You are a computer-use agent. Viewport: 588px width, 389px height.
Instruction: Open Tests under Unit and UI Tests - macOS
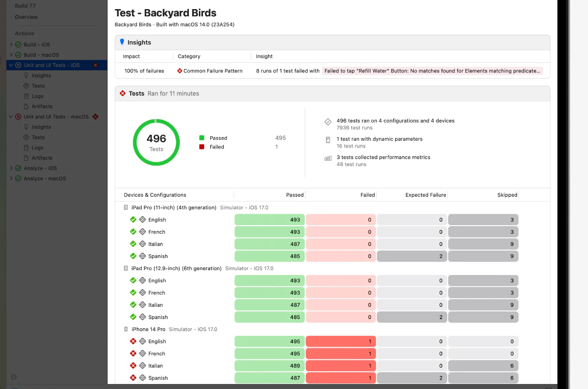tap(38, 138)
